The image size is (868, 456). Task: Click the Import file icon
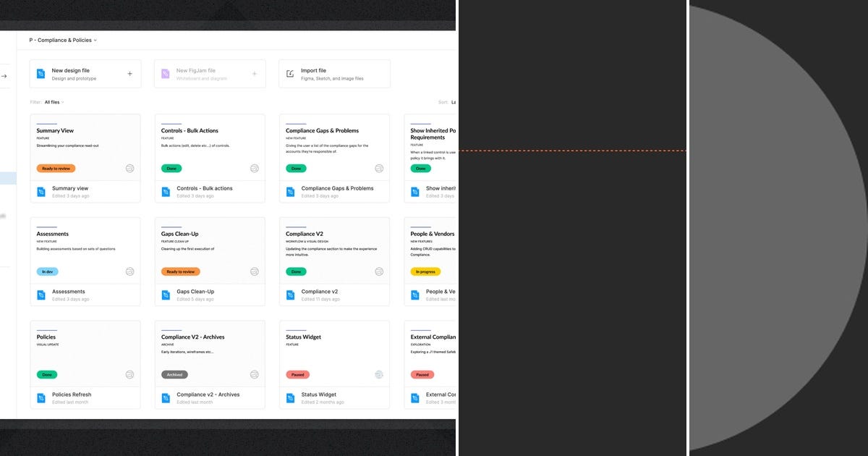pyautogui.click(x=289, y=73)
